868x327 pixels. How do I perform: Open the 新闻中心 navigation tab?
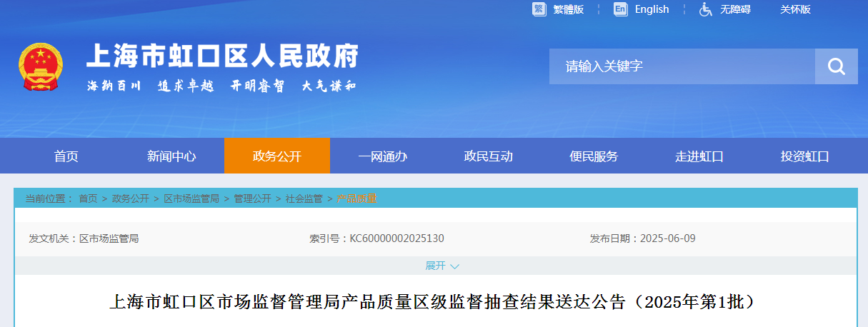click(x=171, y=156)
